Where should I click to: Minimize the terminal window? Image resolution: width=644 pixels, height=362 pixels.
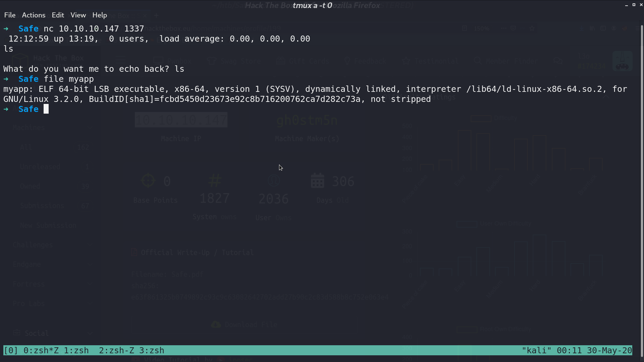(x=627, y=5)
